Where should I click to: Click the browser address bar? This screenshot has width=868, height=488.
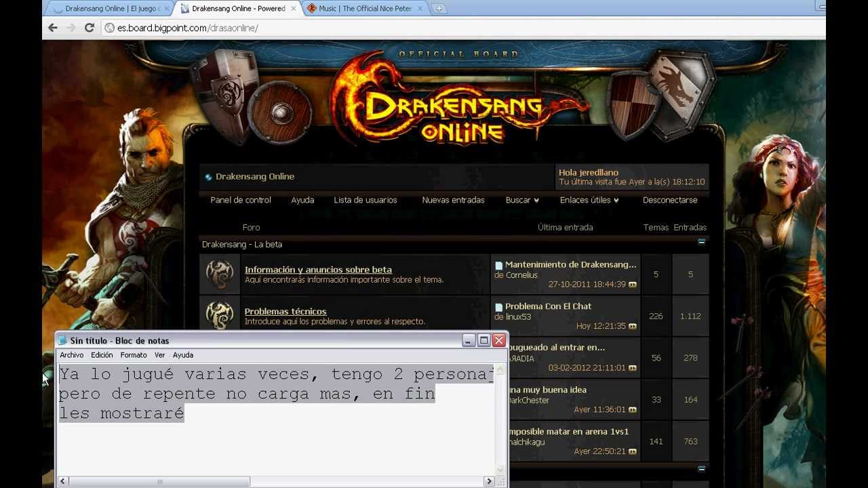(461, 28)
